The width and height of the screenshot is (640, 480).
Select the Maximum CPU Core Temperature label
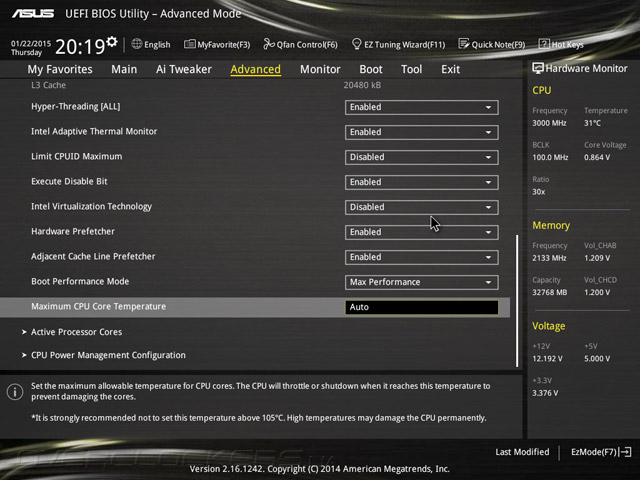click(98, 307)
